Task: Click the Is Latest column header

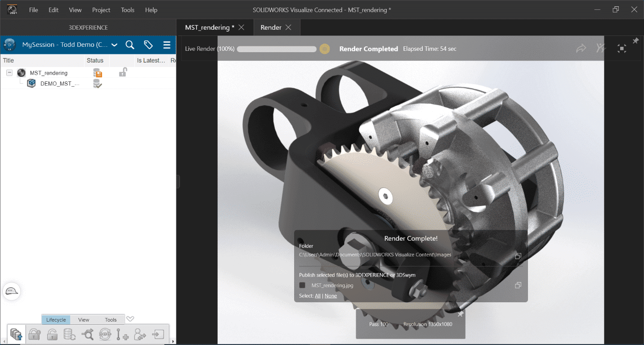Action: coord(152,60)
